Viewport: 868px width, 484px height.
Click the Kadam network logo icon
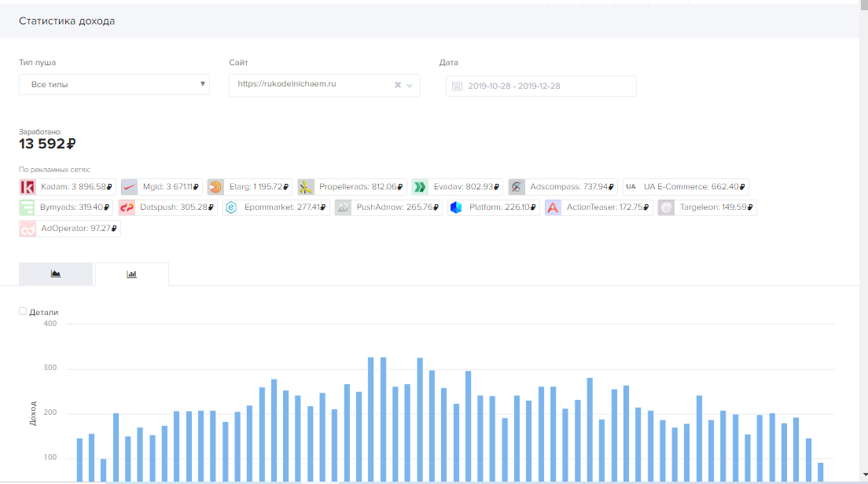coord(28,187)
